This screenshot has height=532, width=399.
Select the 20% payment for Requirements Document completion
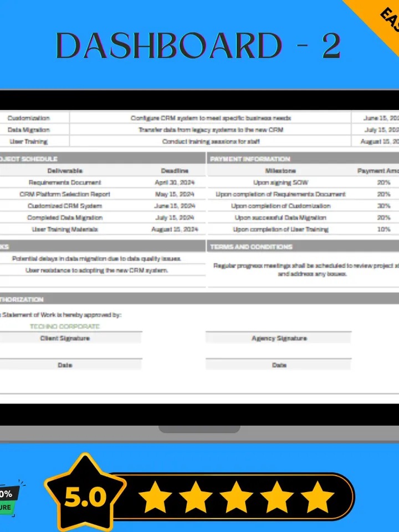tap(383, 194)
